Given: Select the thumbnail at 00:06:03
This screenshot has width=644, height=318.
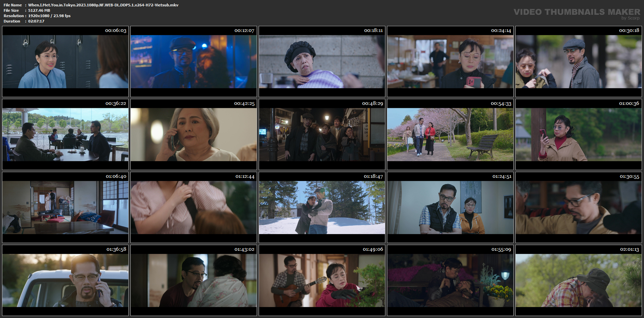Looking at the screenshot, I should (x=66, y=62).
